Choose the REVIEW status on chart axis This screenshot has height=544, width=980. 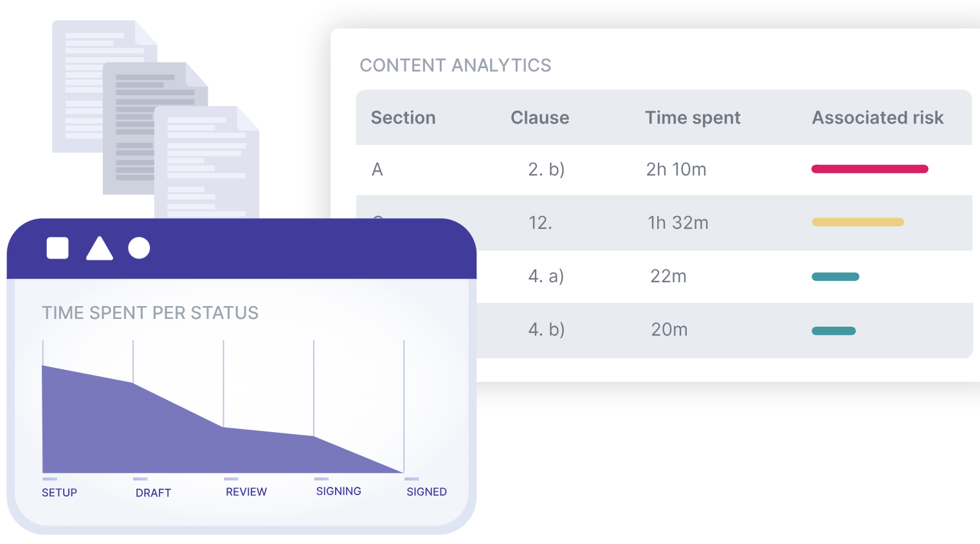point(246,492)
